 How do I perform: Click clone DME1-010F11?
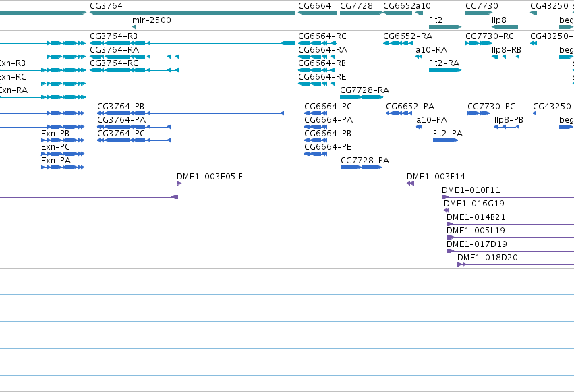pos(508,197)
